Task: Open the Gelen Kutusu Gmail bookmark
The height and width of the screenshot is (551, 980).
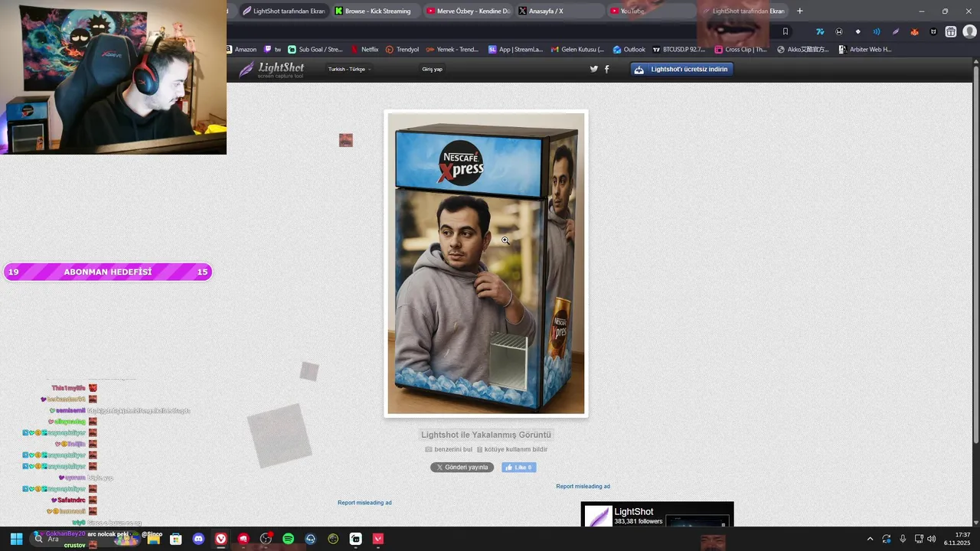Action: [x=577, y=49]
